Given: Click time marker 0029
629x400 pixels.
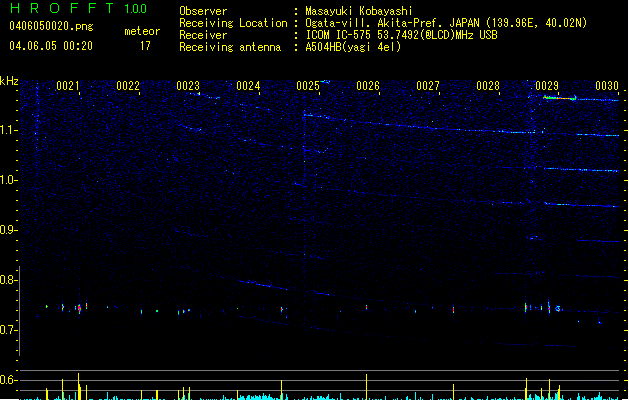Looking at the screenshot, I should click(x=547, y=86).
